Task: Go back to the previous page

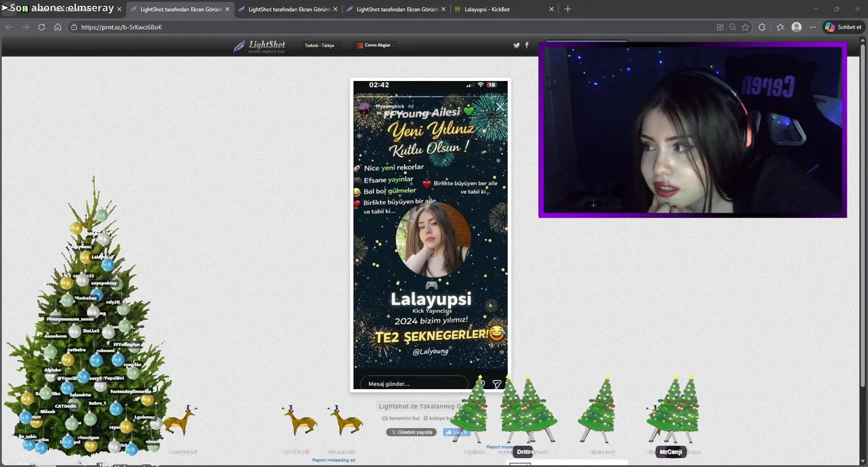Action: click(x=9, y=27)
